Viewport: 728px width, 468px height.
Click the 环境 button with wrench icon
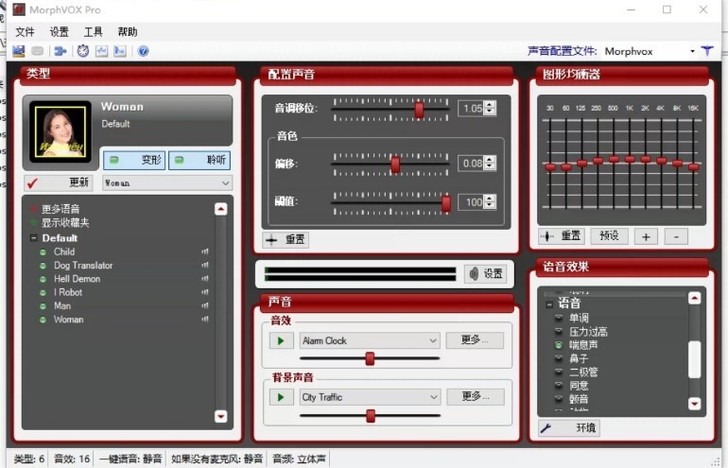(x=569, y=428)
